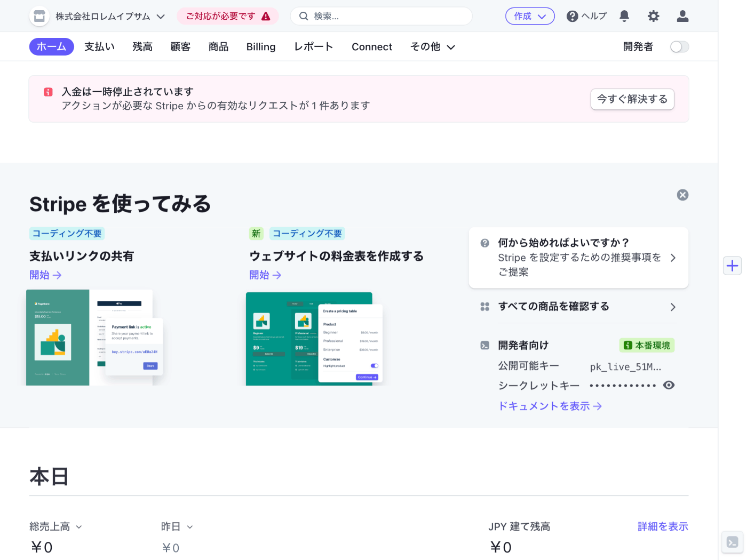Viewport: 747px width, 560px height.
Task: Click the question mark icon in the suggestions card
Action: (484, 243)
